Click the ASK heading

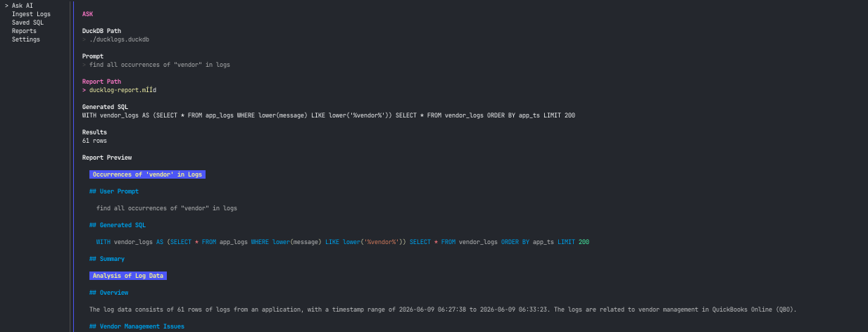pyautogui.click(x=87, y=14)
